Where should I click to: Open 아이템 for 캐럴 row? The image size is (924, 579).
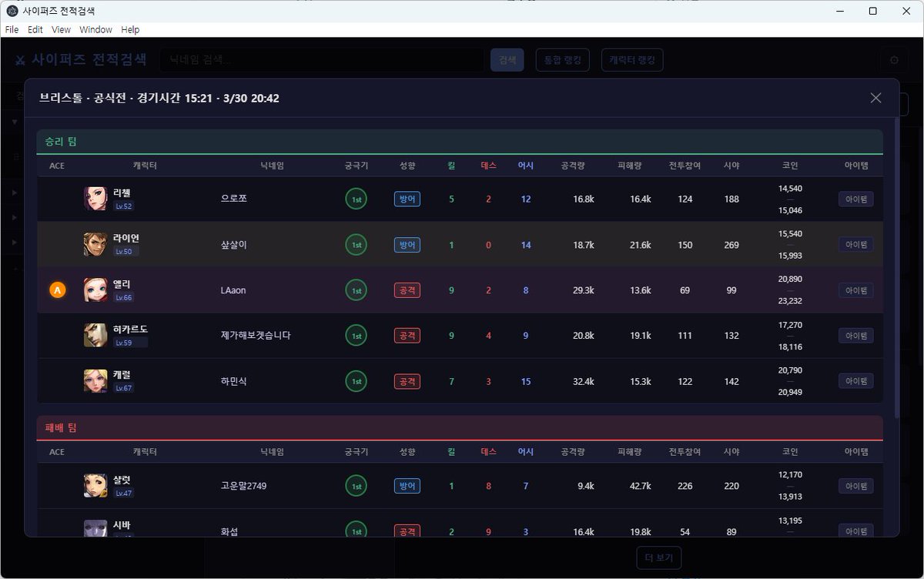856,381
